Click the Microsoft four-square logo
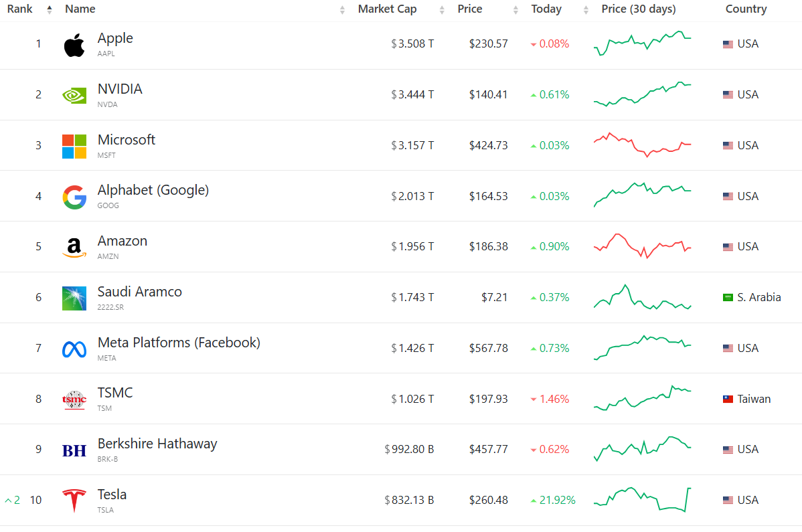This screenshot has width=802, height=532. click(74, 147)
